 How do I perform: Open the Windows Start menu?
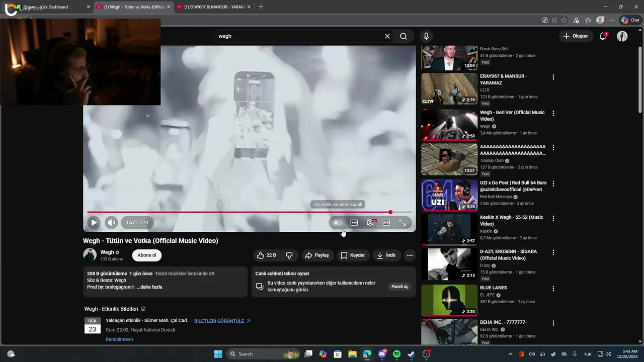(x=218, y=354)
